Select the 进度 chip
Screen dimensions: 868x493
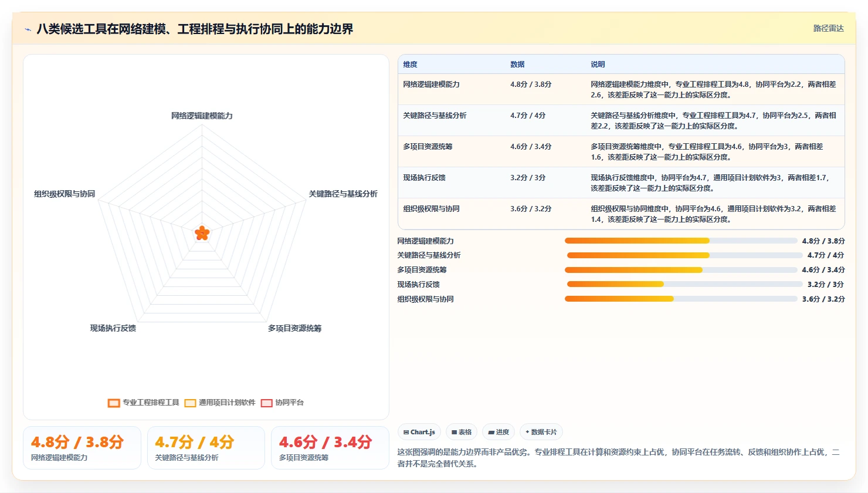(499, 432)
